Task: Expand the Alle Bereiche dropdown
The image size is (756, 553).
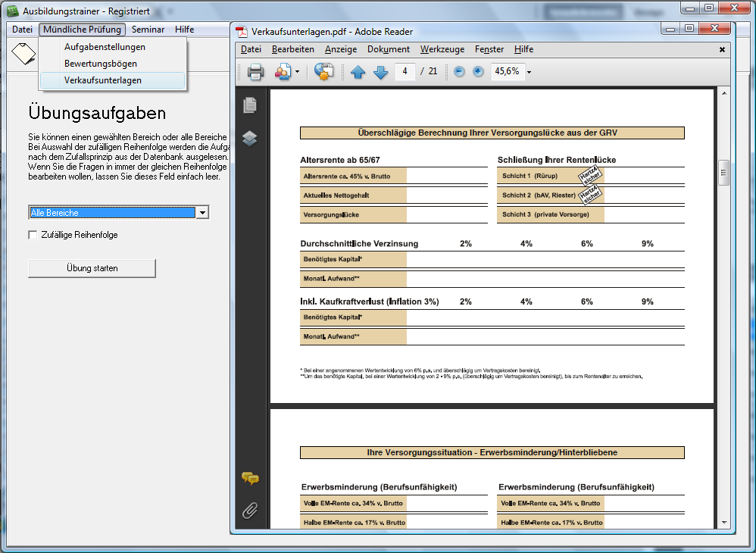Action: (201, 213)
